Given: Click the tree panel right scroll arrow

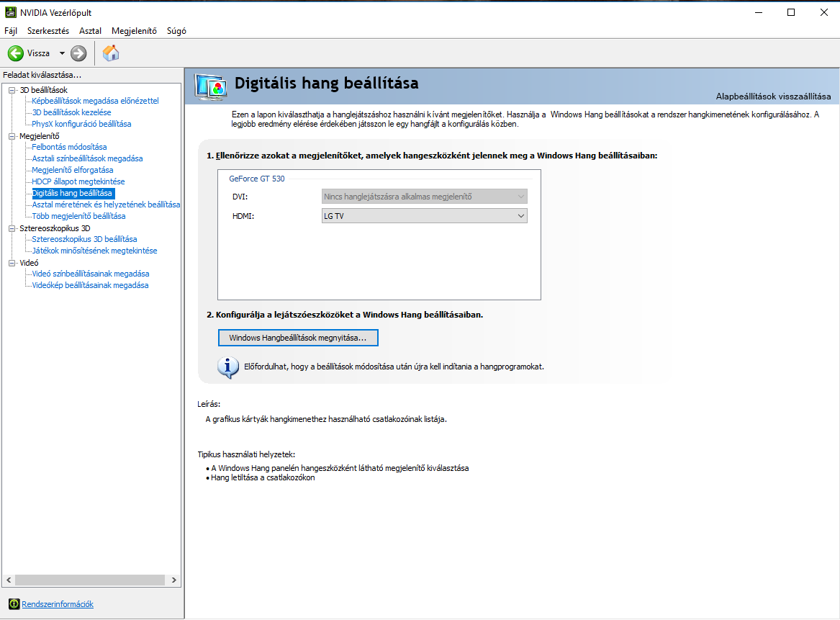Looking at the screenshot, I should [174, 580].
